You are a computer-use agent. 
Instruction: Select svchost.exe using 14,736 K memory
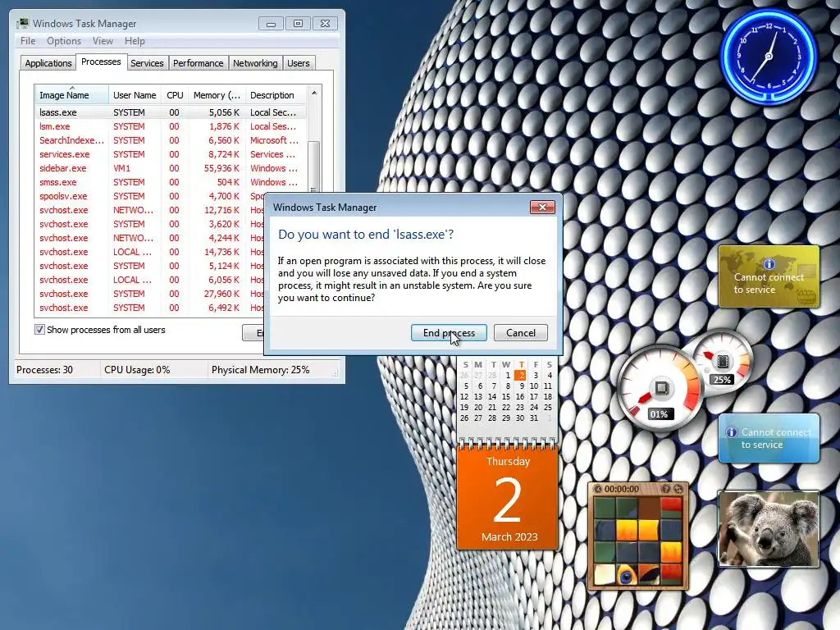(150, 252)
